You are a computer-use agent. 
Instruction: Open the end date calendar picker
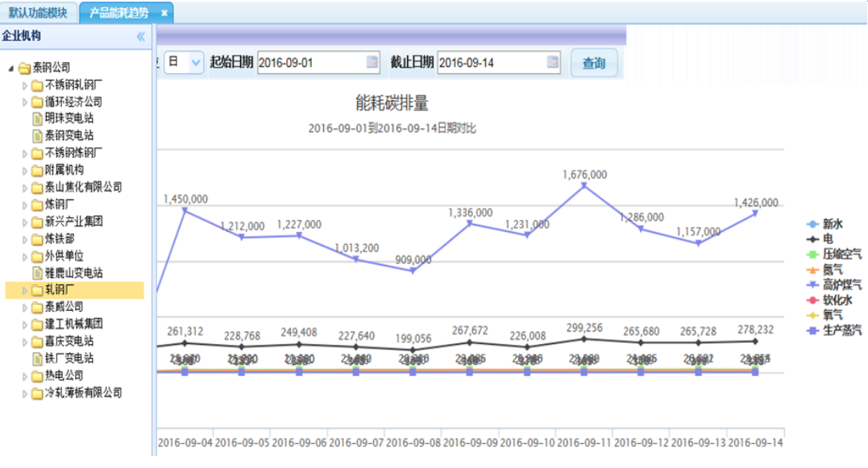pos(552,63)
